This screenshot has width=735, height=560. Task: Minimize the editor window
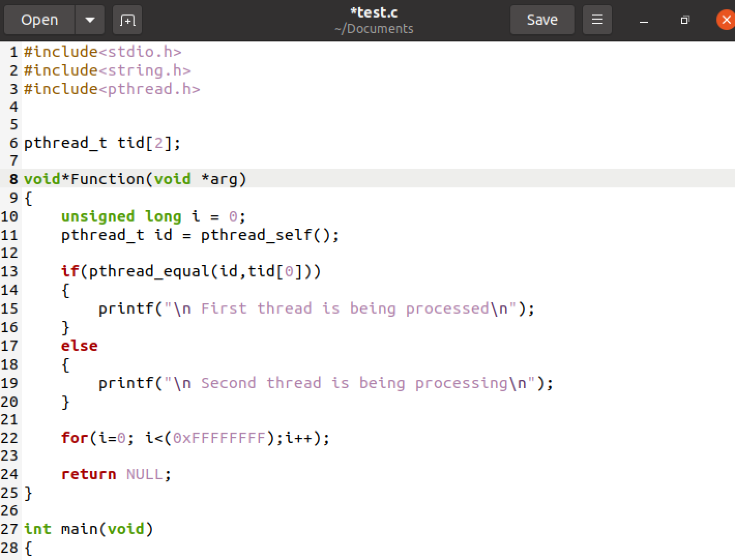(x=644, y=21)
